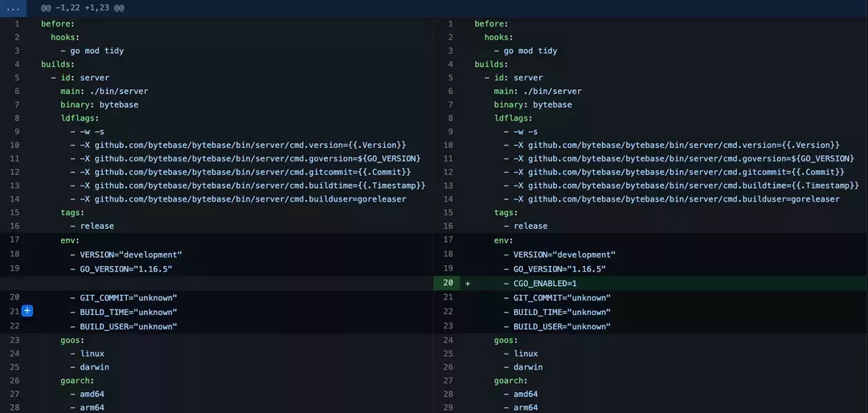The height and width of the screenshot is (413, 868).
Task: Expand hidden lines with the ellipsis button
Action: [13, 8]
